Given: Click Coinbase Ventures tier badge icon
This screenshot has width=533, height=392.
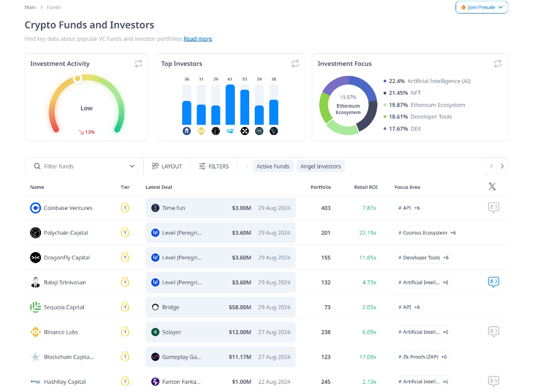Looking at the screenshot, I should [125, 207].
